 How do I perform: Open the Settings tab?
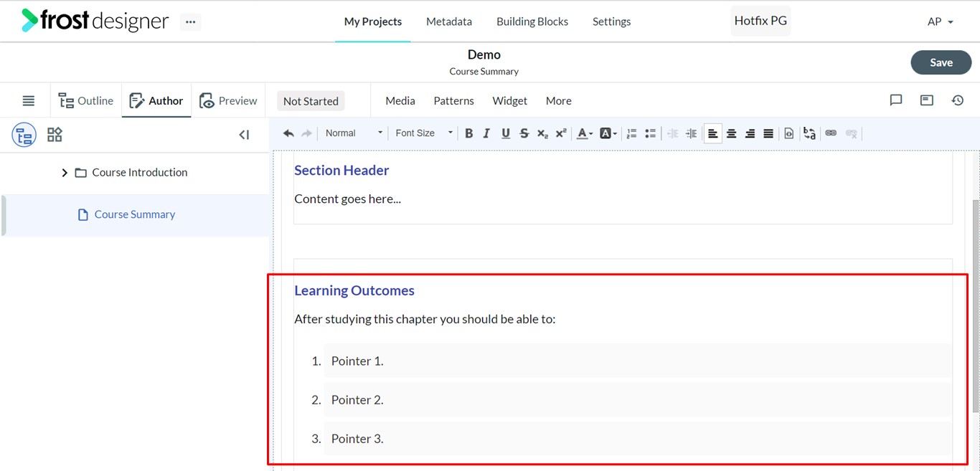click(x=612, y=22)
